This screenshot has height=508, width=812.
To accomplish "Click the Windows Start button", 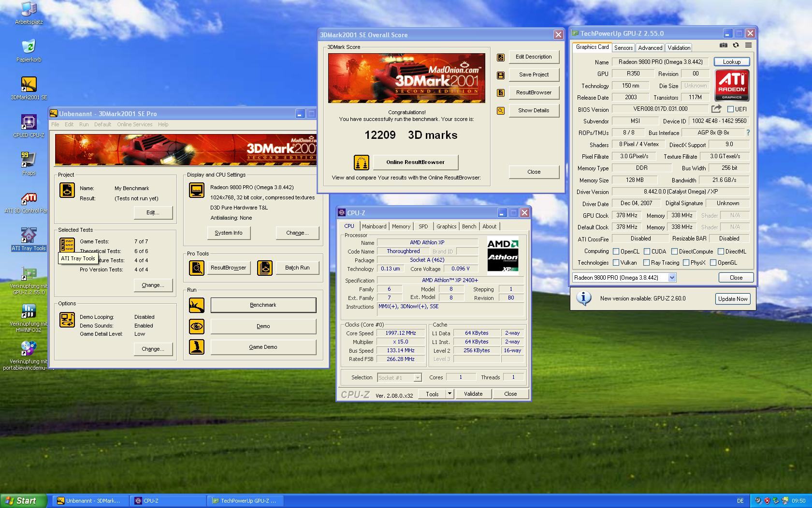I will pos(23,501).
